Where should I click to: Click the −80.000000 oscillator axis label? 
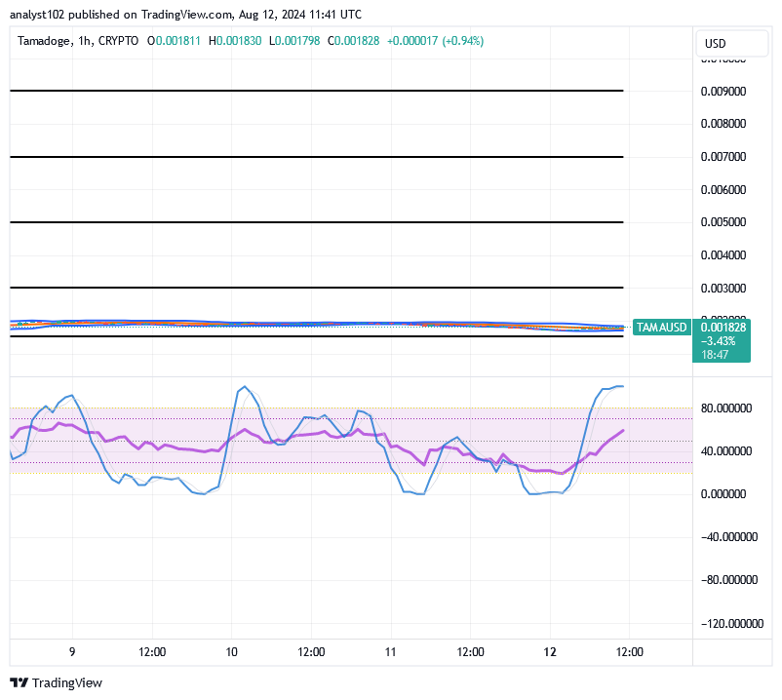tap(729, 580)
